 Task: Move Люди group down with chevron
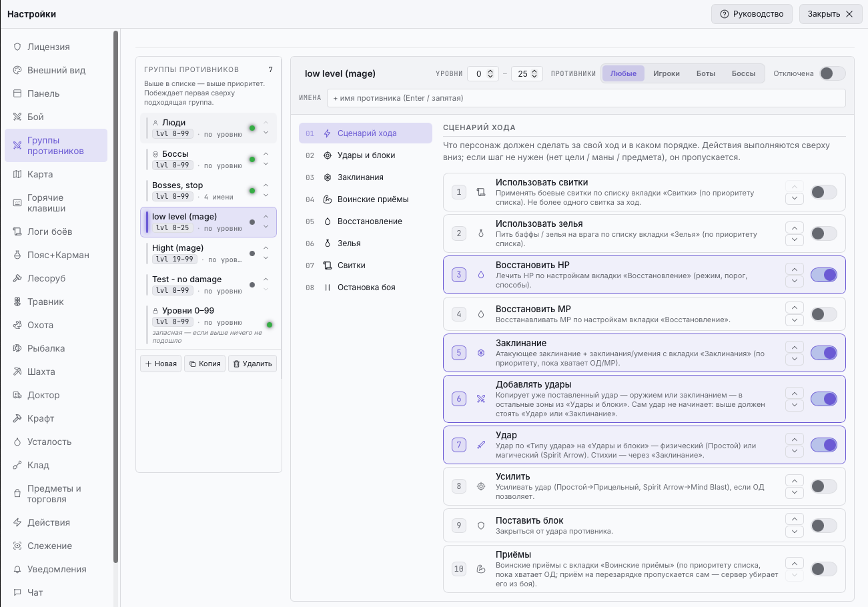pos(266,133)
